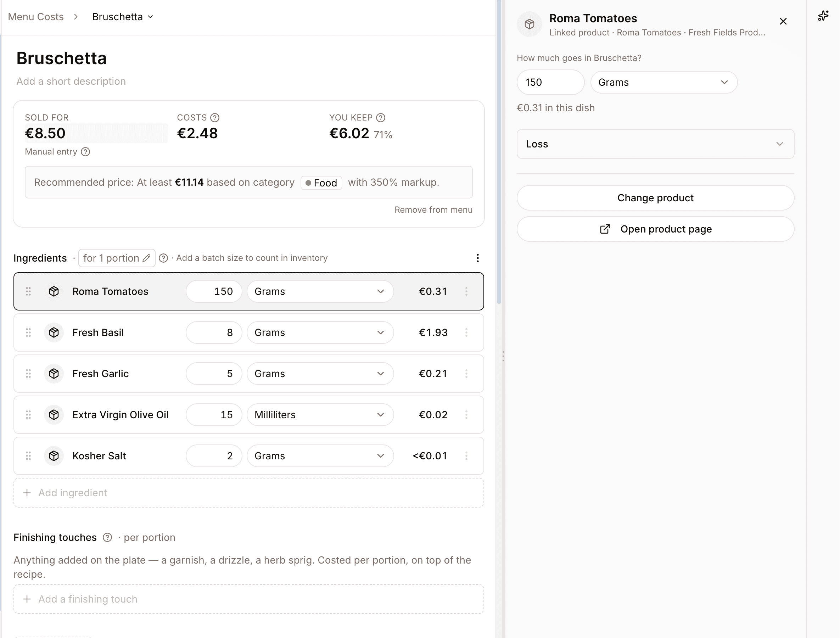Click the side panel quantity field 150
This screenshot has height=638, width=840.
coord(550,82)
